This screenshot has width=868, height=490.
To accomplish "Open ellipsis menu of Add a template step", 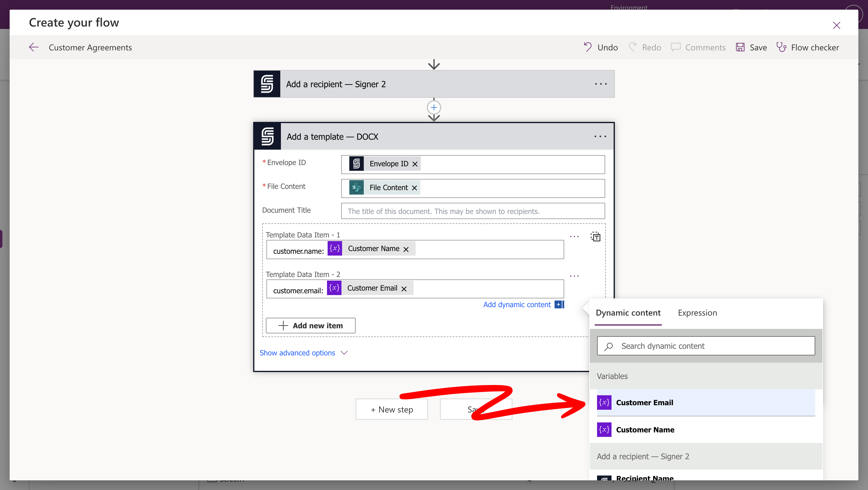I will point(600,137).
